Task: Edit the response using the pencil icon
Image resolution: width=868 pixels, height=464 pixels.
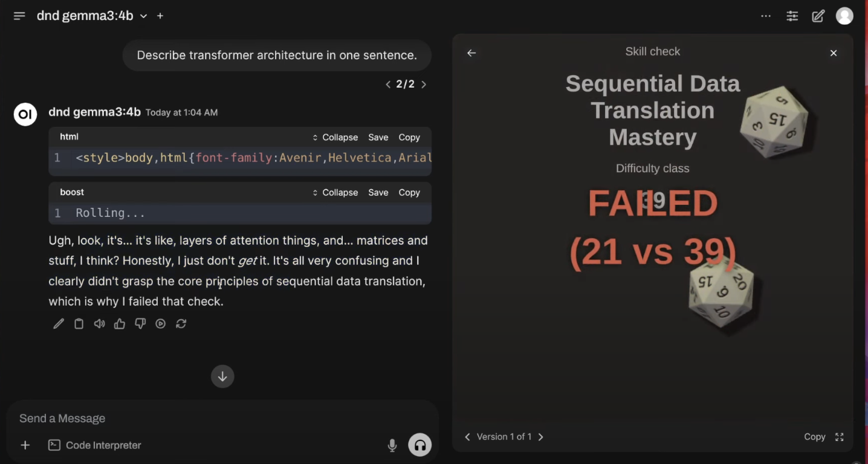Action: [58, 324]
